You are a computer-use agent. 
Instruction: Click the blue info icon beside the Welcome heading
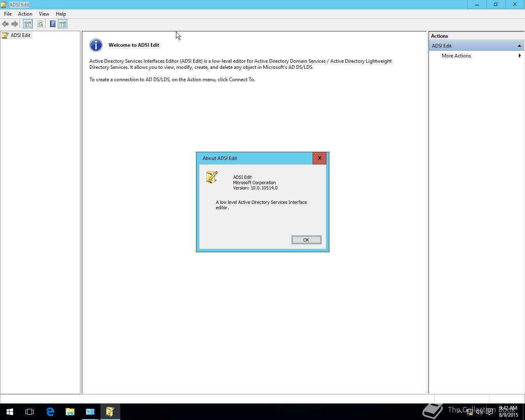pyautogui.click(x=96, y=45)
